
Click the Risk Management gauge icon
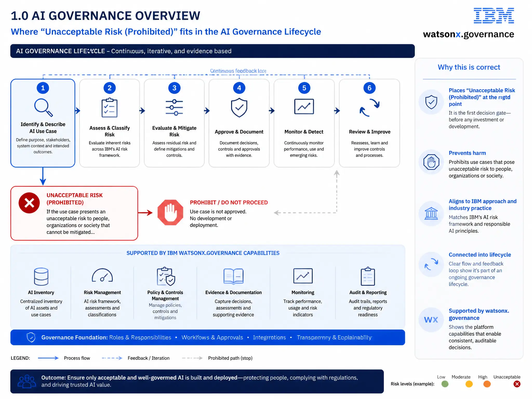102,275
